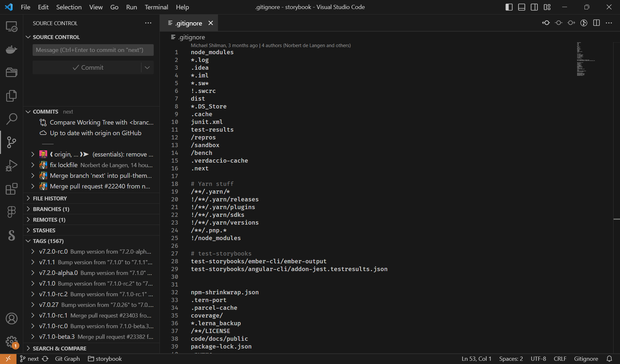
Task: Change Gitignore language mode in status bar
Action: coord(586,359)
